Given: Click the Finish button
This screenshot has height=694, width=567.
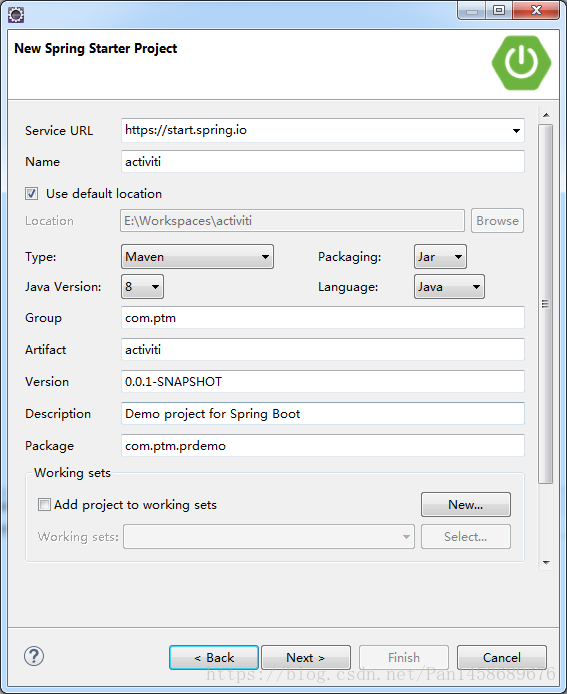Looking at the screenshot, I should pos(404,658).
